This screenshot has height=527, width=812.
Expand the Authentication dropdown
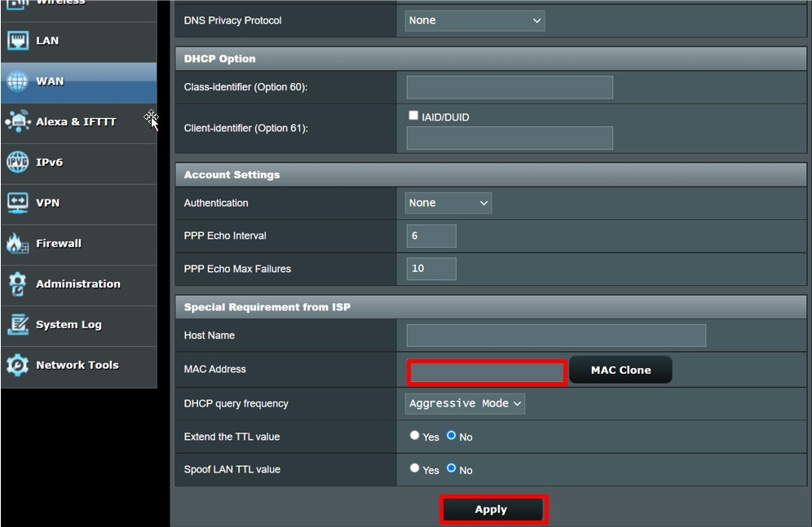pos(448,203)
